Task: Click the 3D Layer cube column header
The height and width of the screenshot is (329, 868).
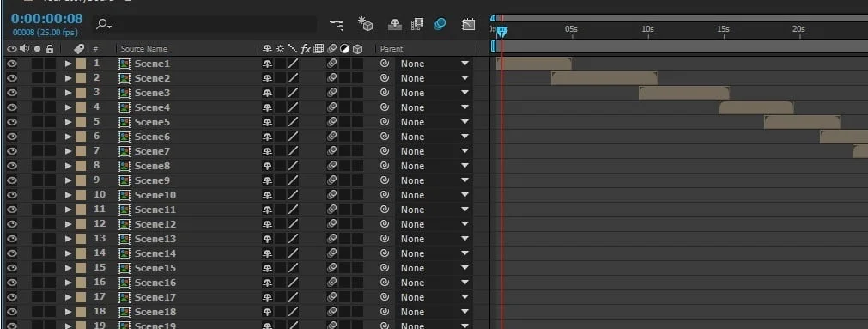Action: 358,49
